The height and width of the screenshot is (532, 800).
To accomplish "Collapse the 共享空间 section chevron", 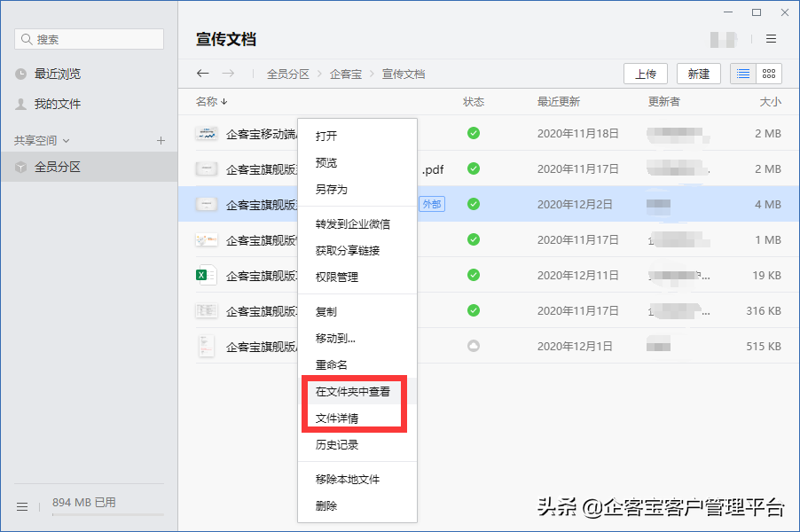I will [66, 141].
